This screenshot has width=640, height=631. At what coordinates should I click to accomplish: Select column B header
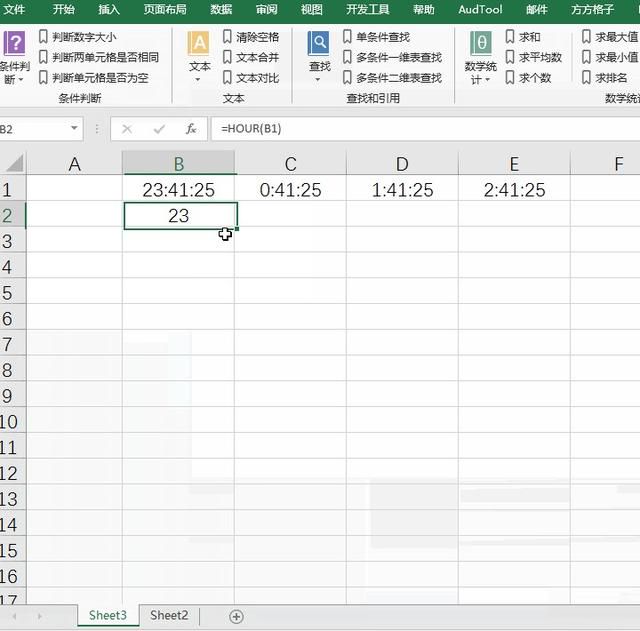pyautogui.click(x=179, y=164)
